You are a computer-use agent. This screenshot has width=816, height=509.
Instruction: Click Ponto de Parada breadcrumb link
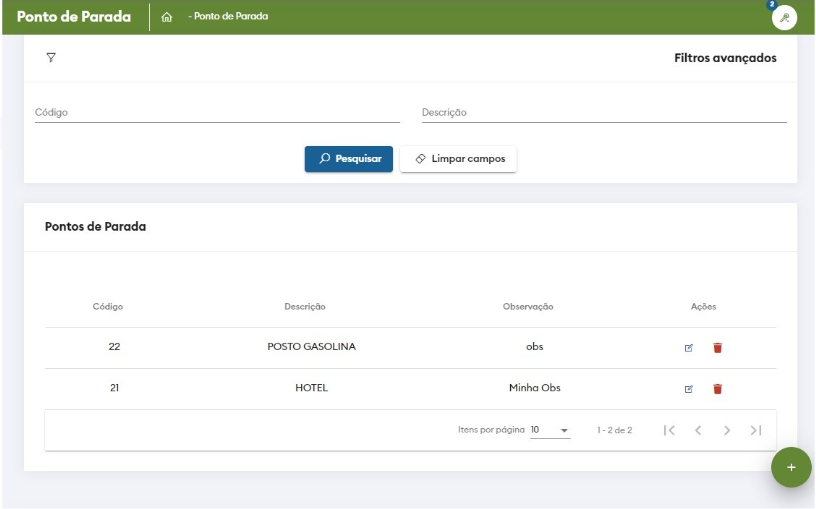tap(230, 17)
